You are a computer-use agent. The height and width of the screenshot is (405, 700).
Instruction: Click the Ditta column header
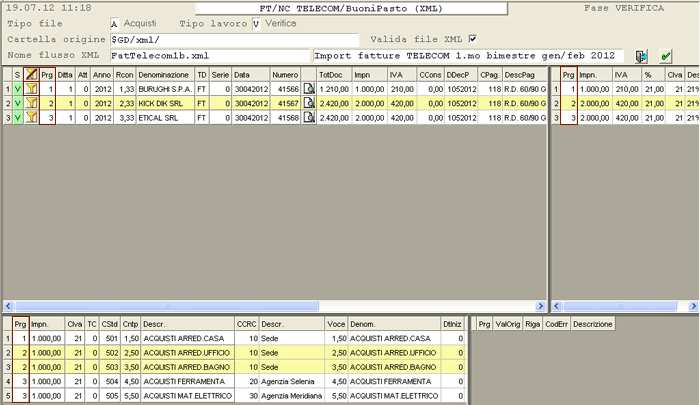tap(65, 75)
